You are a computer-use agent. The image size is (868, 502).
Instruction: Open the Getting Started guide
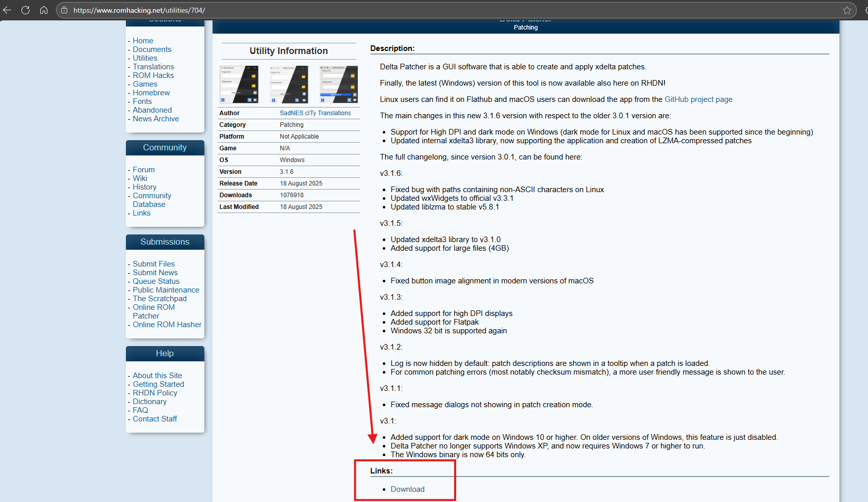point(159,384)
